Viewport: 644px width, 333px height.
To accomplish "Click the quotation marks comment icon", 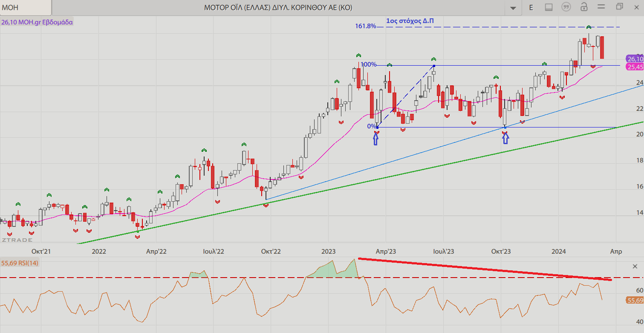I will [x=566, y=7].
